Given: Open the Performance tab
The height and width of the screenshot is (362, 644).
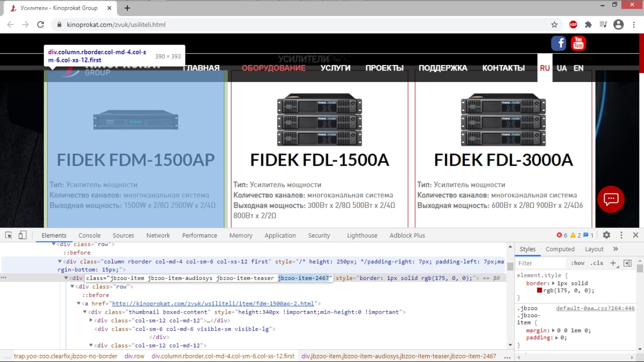Looking at the screenshot, I should click(x=200, y=235).
